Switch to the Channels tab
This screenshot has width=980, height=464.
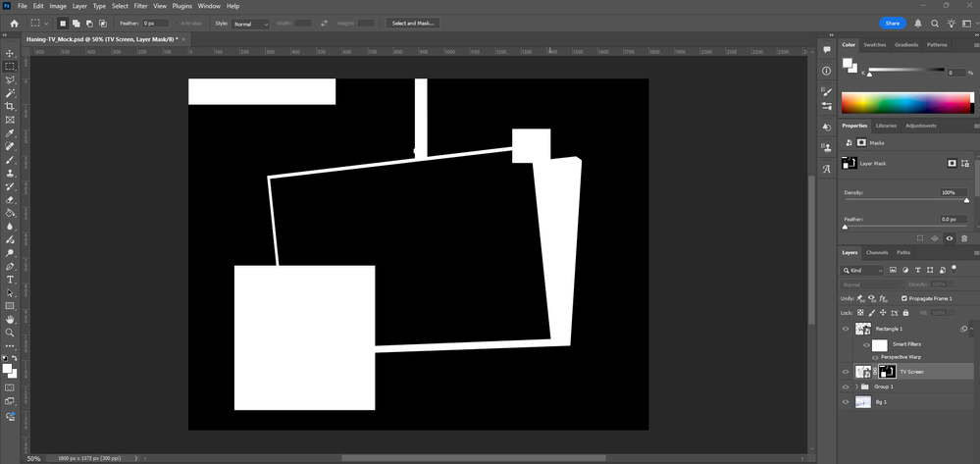click(x=877, y=252)
